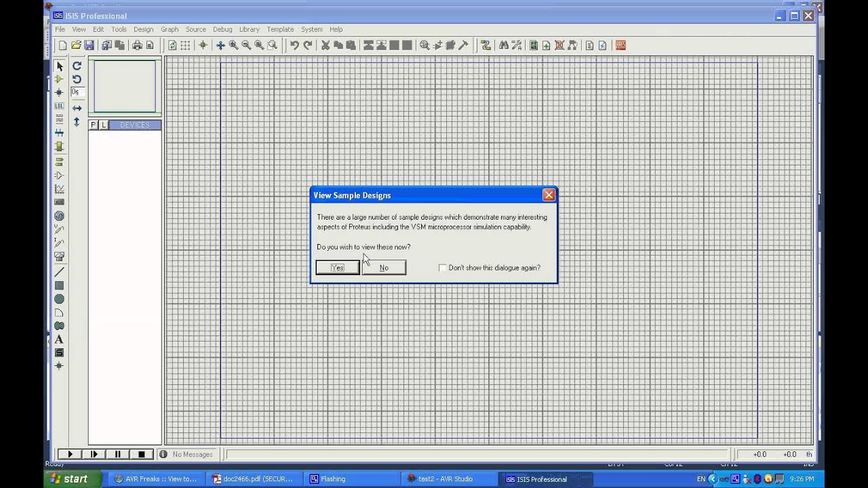Click the Pause simulation button
Screen dimensions: 868x488
117,454
